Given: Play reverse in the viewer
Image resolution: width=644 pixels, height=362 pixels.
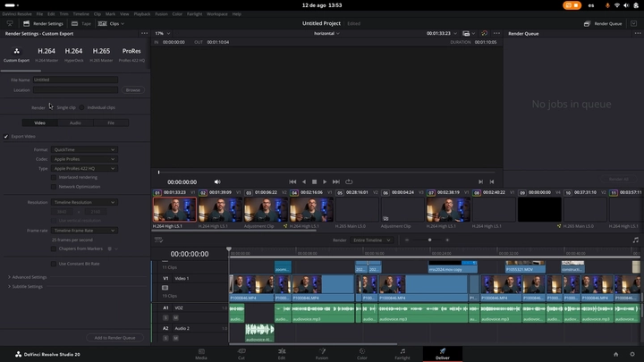Looking at the screenshot, I should click(x=304, y=181).
